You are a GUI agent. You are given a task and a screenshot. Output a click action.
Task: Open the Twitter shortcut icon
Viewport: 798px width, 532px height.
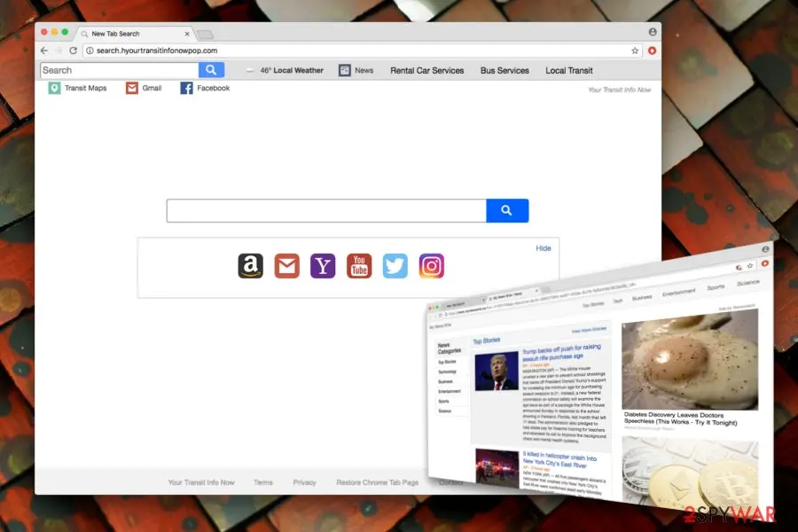click(395, 266)
